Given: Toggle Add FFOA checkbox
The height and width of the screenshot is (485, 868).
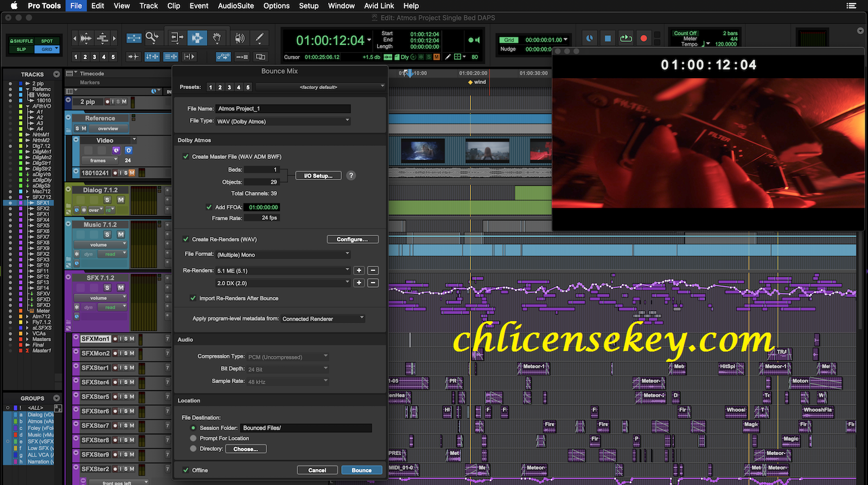Looking at the screenshot, I should tap(209, 207).
